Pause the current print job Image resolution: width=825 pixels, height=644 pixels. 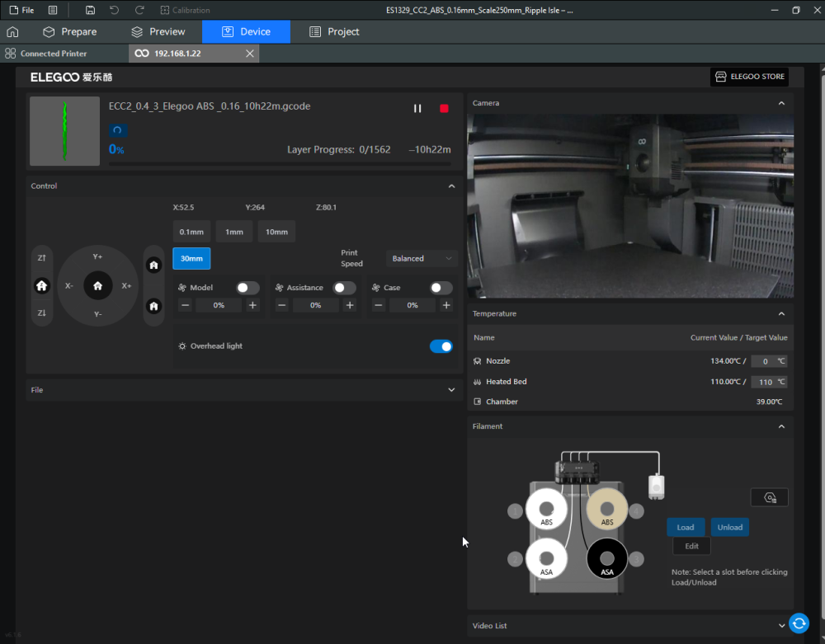pyautogui.click(x=417, y=109)
